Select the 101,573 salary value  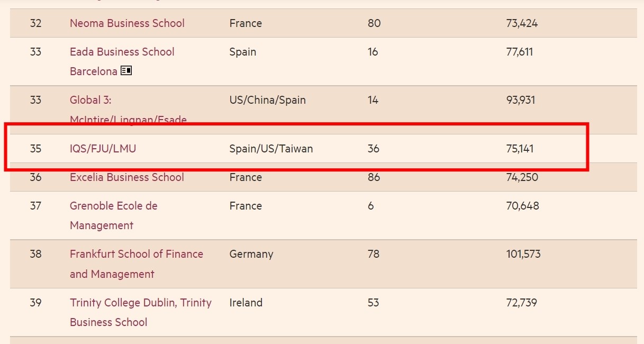click(523, 254)
